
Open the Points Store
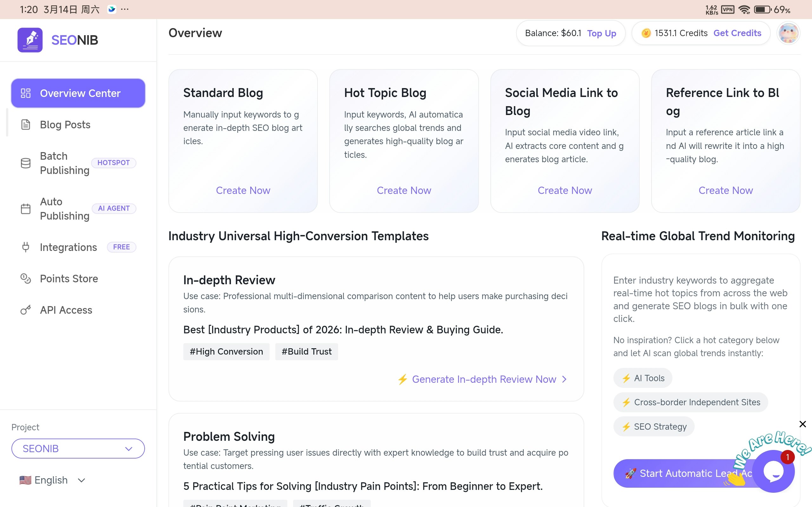coord(69,278)
